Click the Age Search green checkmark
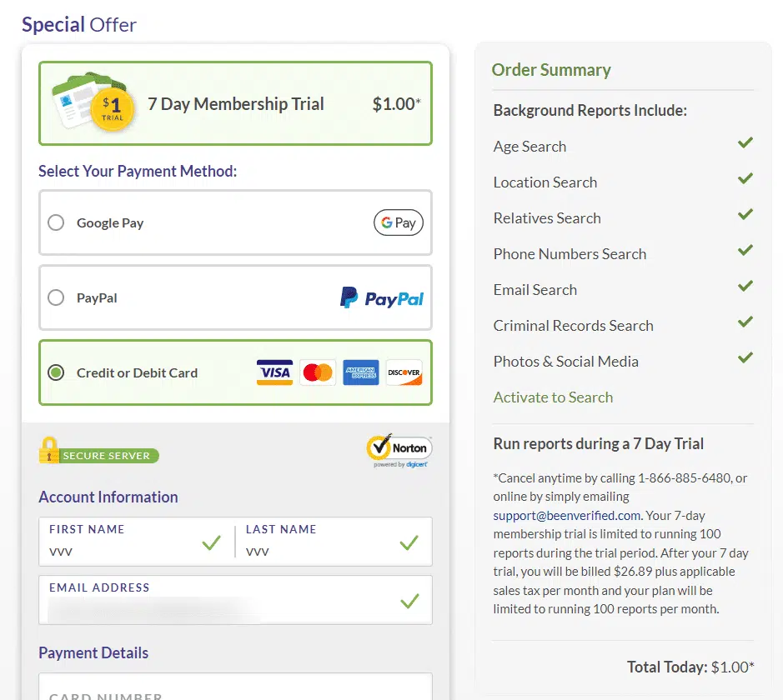783x700 pixels. pos(745,143)
